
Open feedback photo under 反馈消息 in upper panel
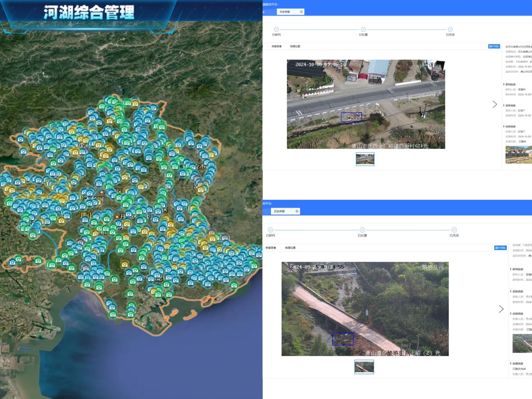[x=519, y=155]
